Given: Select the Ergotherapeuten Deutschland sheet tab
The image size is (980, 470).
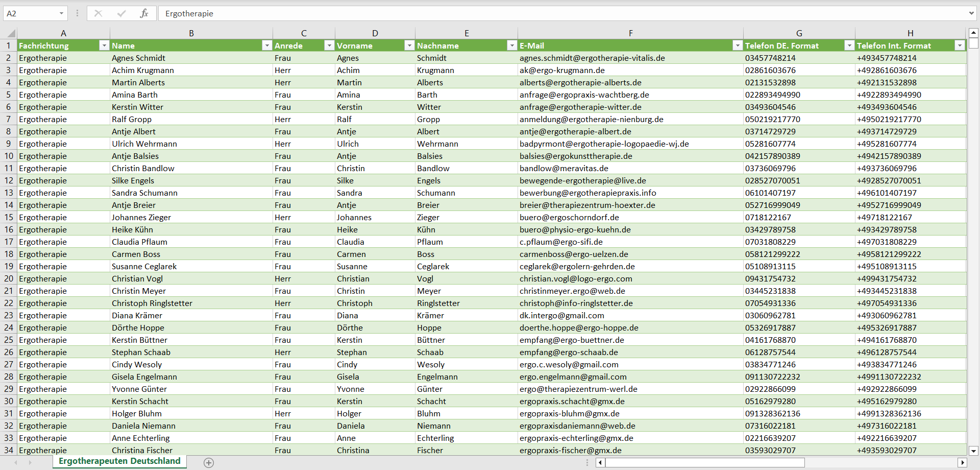Looking at the screenshot, I should point(119,461).
